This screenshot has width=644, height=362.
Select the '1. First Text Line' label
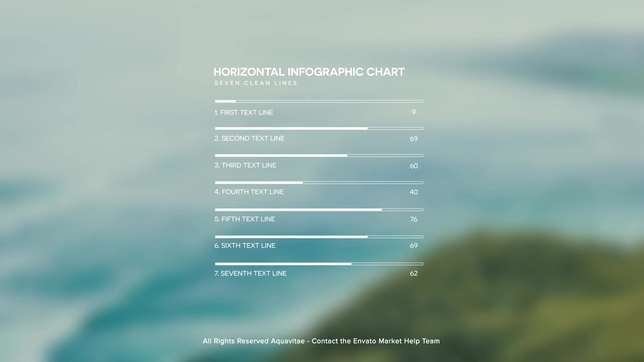244,113
